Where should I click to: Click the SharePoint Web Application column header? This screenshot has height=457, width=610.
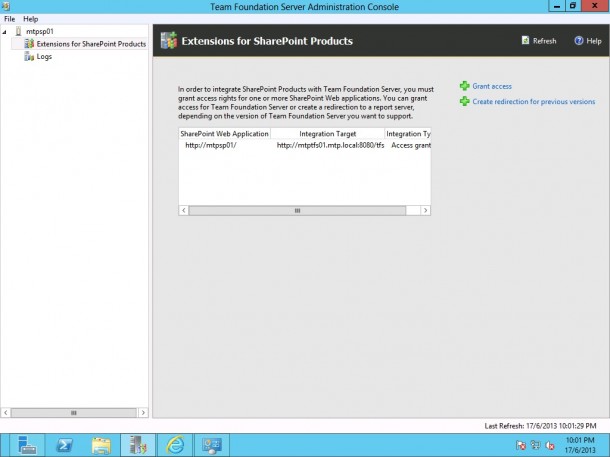(x=224, y=134)
